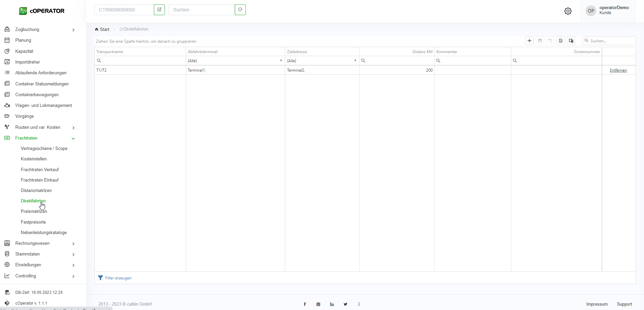Open Distanzmatrizen in the sidebar

[36, 190]
